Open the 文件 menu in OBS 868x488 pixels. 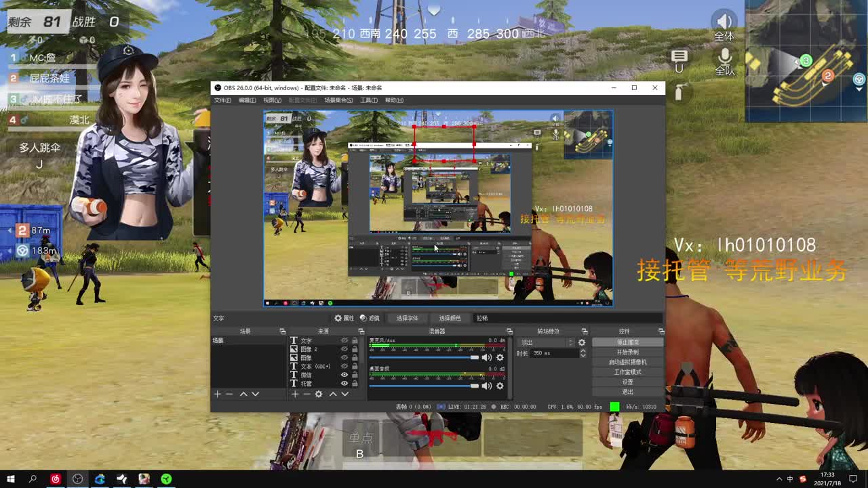[x=222, y=100]
